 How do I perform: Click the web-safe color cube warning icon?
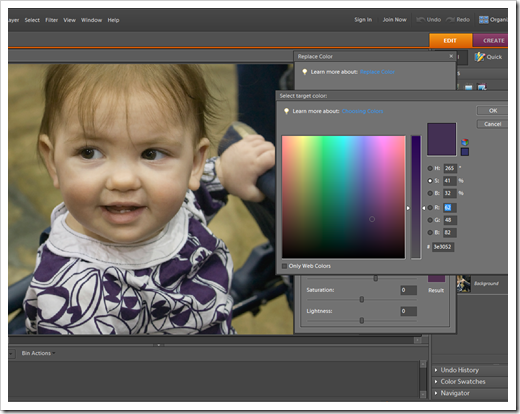[465, 142]
